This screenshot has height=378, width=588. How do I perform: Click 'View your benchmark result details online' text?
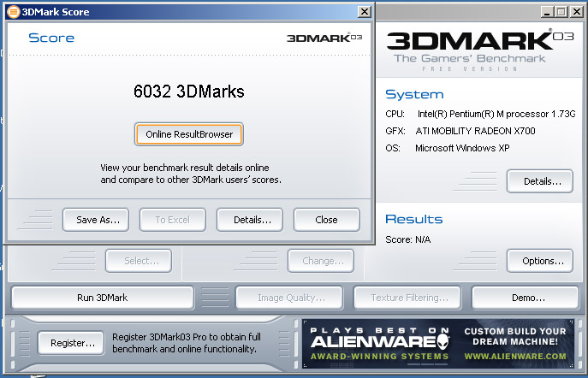click(185, 168)
